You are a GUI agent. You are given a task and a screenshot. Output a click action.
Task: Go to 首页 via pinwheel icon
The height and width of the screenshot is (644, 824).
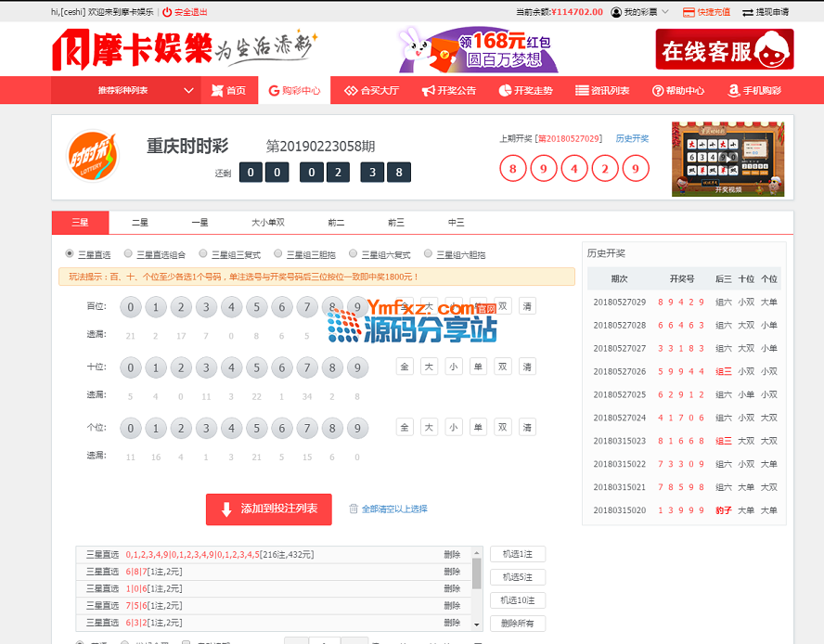[217, 90]
